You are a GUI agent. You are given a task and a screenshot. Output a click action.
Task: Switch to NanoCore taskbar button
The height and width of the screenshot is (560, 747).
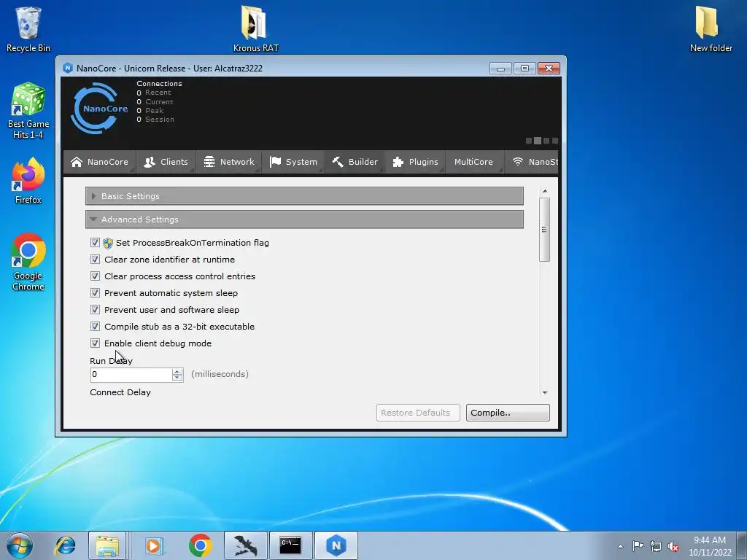[x=336, y=545]
